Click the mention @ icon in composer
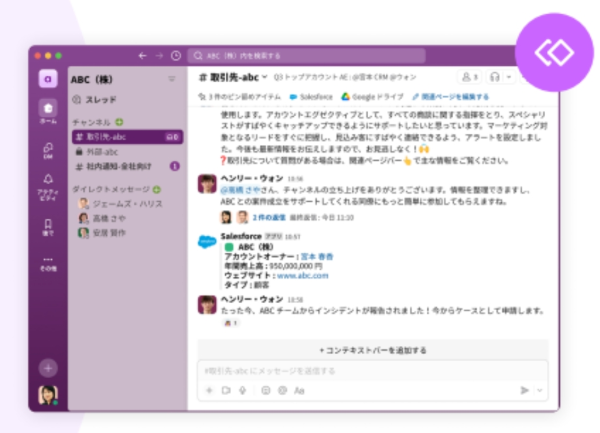Image resolution: width=600 pixels, height=433 pixels. 282,391
